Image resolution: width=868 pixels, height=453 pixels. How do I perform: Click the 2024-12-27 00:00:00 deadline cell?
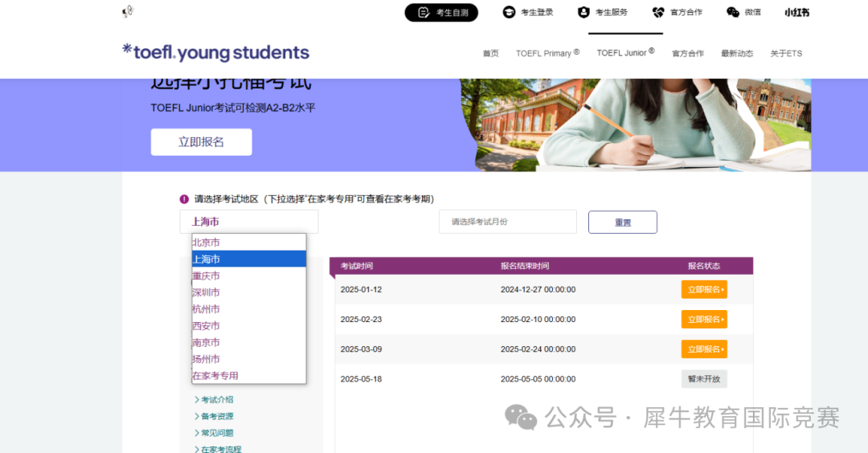pos(538,289)
